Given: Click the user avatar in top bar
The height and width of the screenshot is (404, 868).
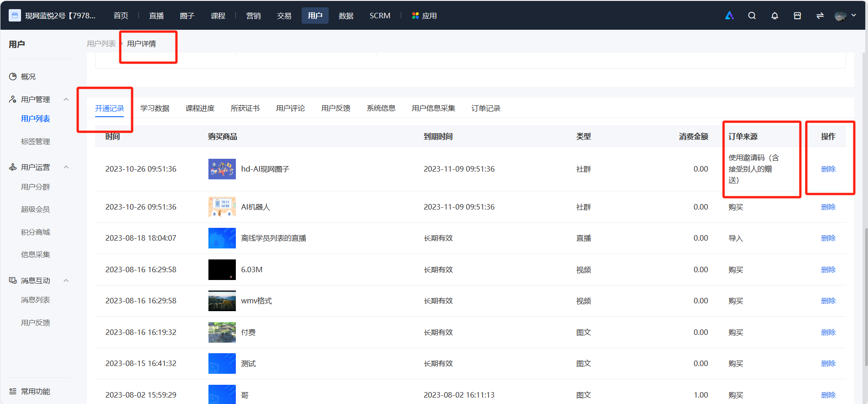Looking at the screenshot, I should (840, 16).
